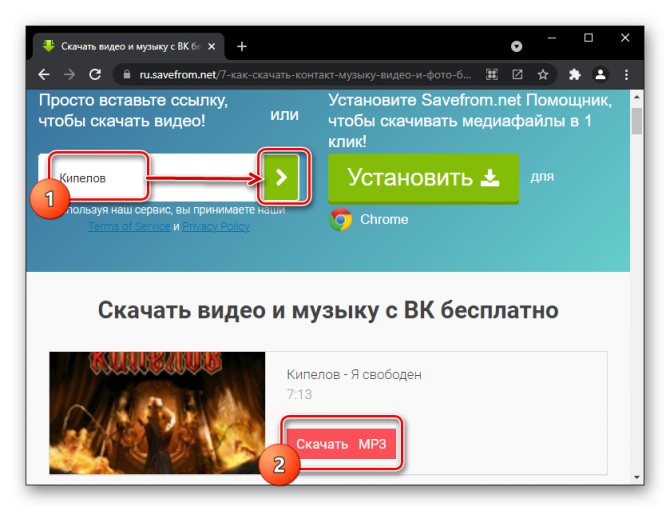Click the Chrome text label
The image size is (670, 515).
pyautogui.click(x=384, y=219)
